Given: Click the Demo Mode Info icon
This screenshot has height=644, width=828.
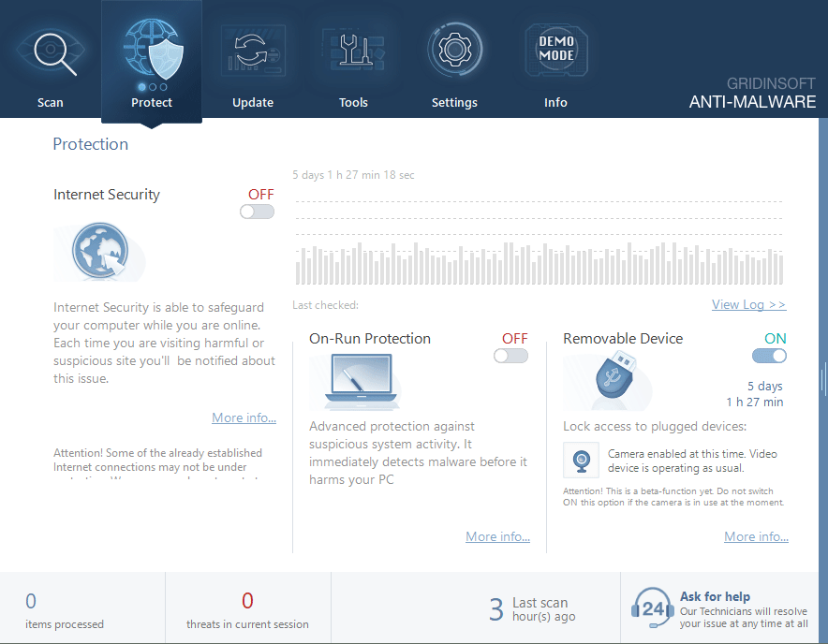Looking at the screenshot, I should coord(555,49).
